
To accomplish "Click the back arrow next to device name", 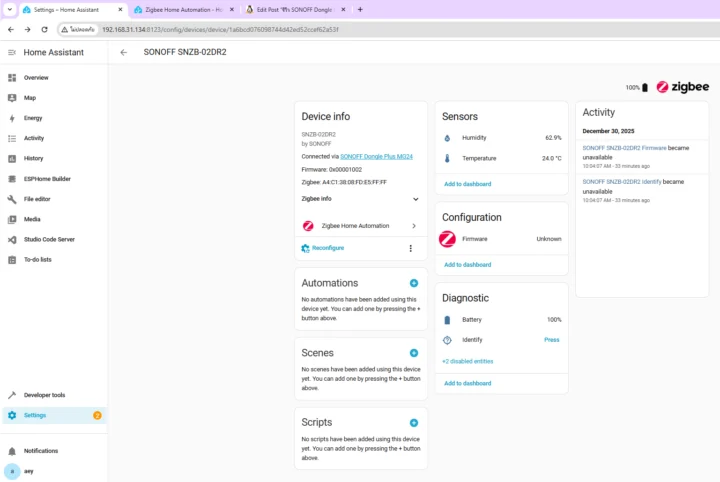I will [123, 52].
